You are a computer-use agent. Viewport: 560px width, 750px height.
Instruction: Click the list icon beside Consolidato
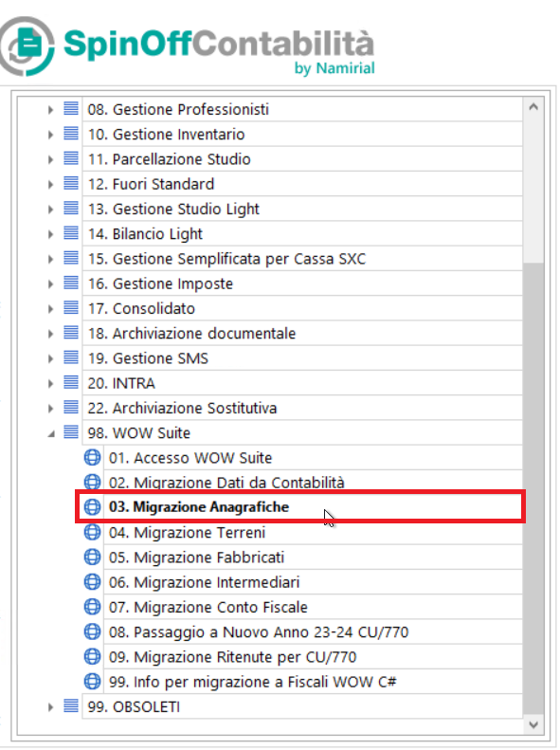pyautogui.click(x=71, y=307)
